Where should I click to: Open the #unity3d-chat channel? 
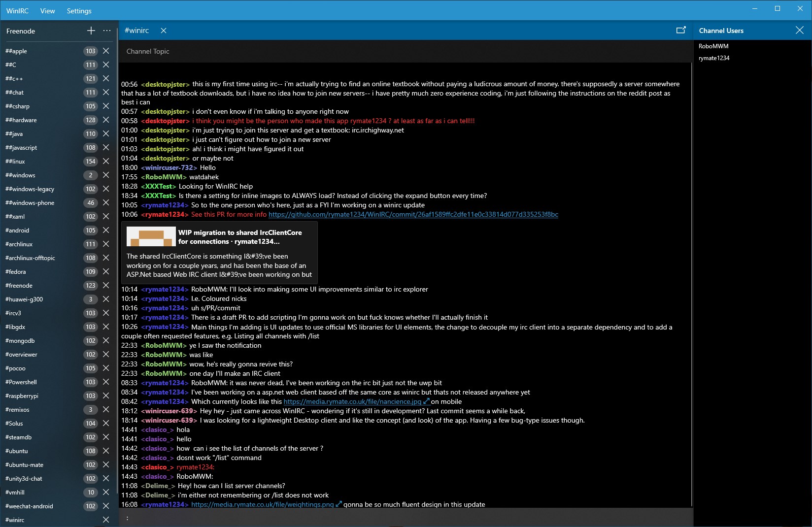click(24, 479)
